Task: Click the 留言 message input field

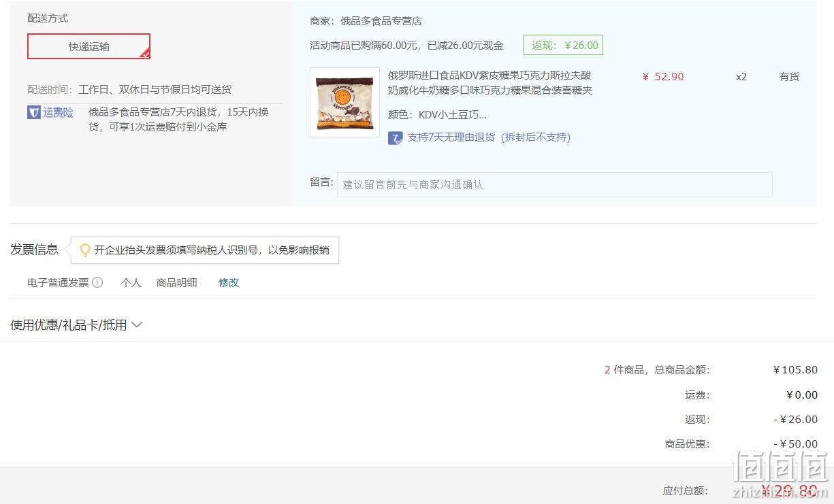Action: point(554,184)
